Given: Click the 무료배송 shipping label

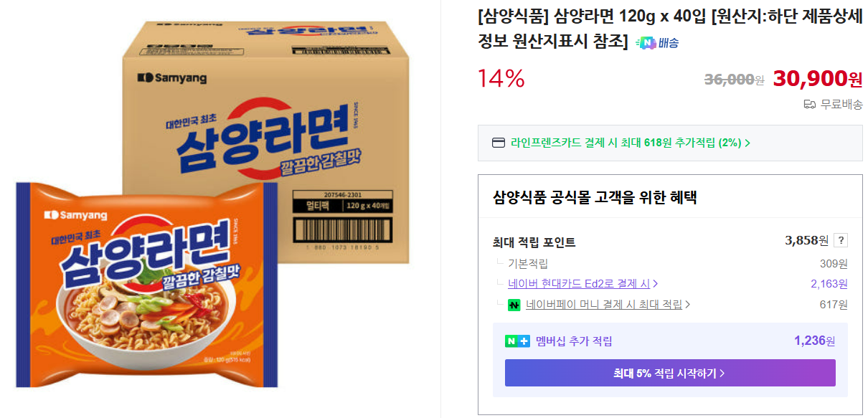Looking at the screenshot, I should (x=841, y=104).
